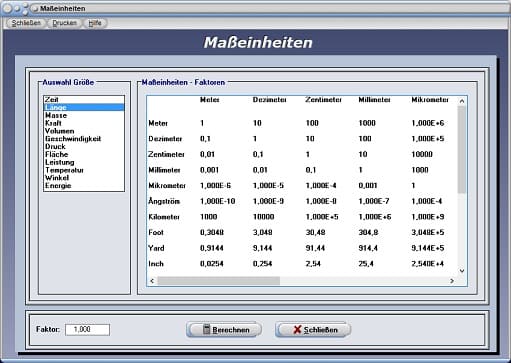Image resolution: width=511 pixels, height=363 pixels.
Task: Click the Meter row label
Action: coord(158,123)
